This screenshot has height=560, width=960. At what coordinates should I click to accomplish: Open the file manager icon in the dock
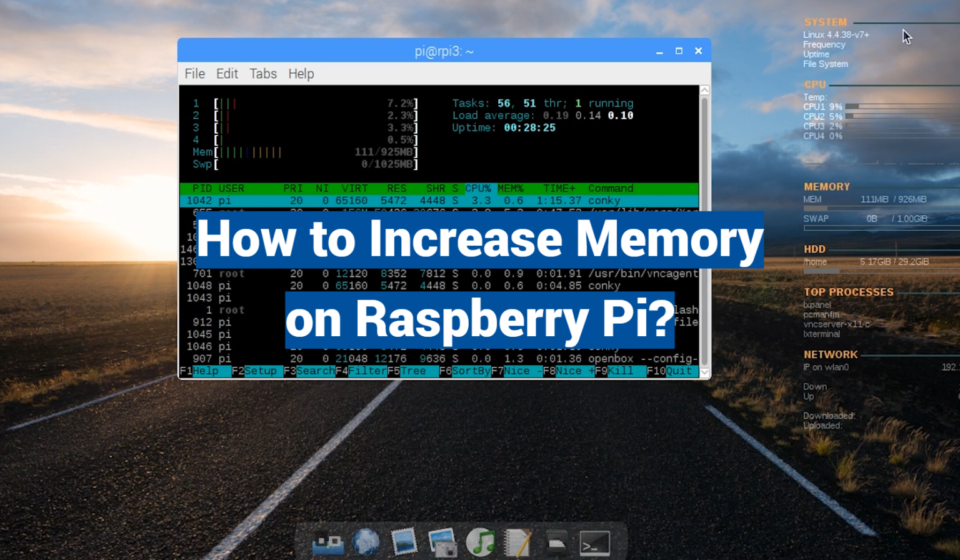[555, 542]
